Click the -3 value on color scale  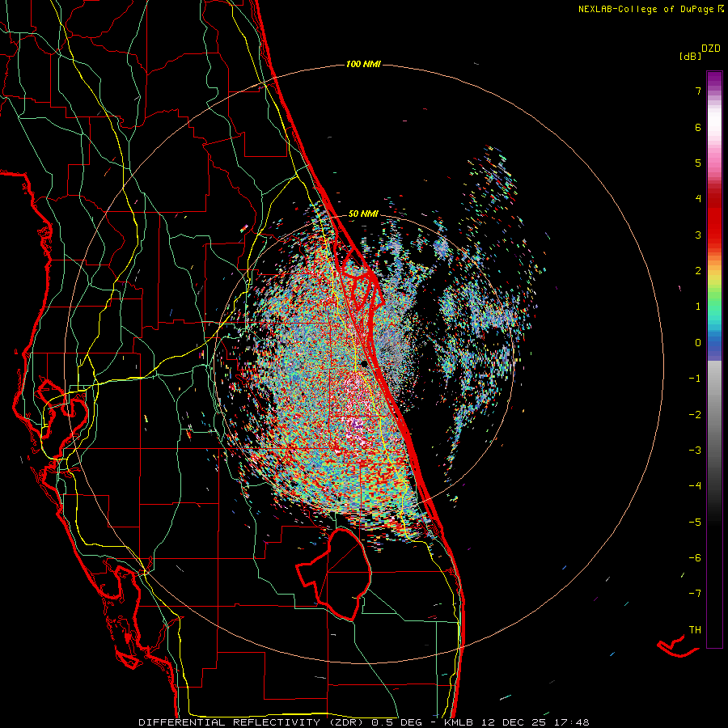pyautogui.click(x=695, y=451)
